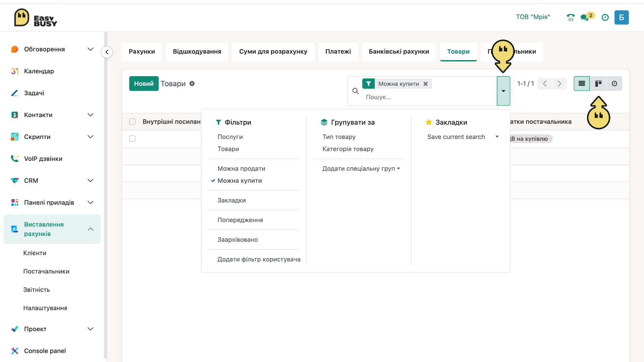Switch to activity view
The width and height of the screenshot is (644, 362).
(614, 83)
